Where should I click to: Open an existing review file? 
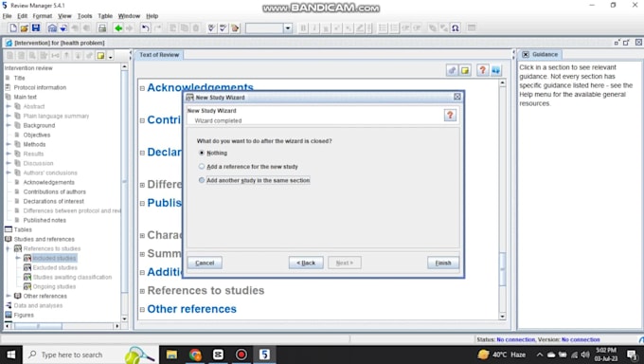pos(25,28)
